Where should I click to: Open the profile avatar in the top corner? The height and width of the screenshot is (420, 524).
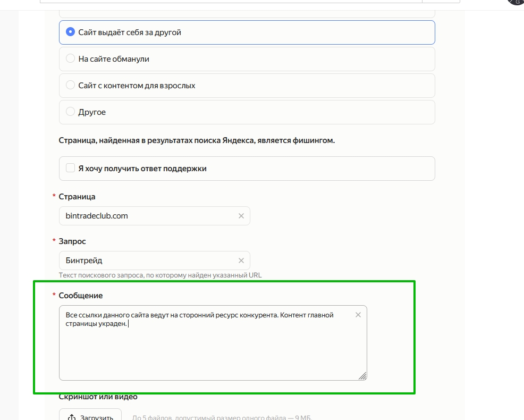[x=517, y=2]
